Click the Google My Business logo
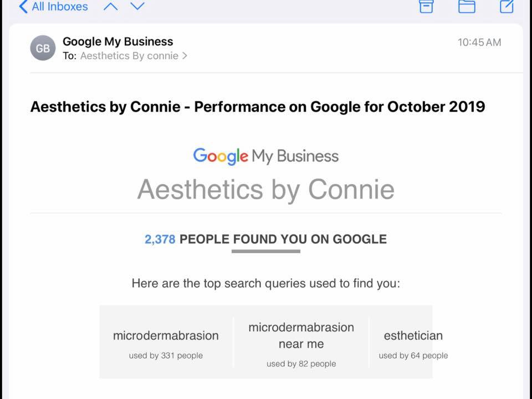 [266, 156]
